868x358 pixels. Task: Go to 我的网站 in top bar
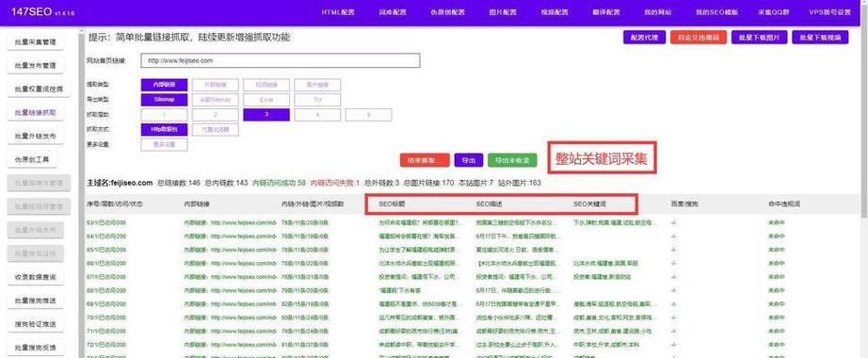click(x=658, y=12)
